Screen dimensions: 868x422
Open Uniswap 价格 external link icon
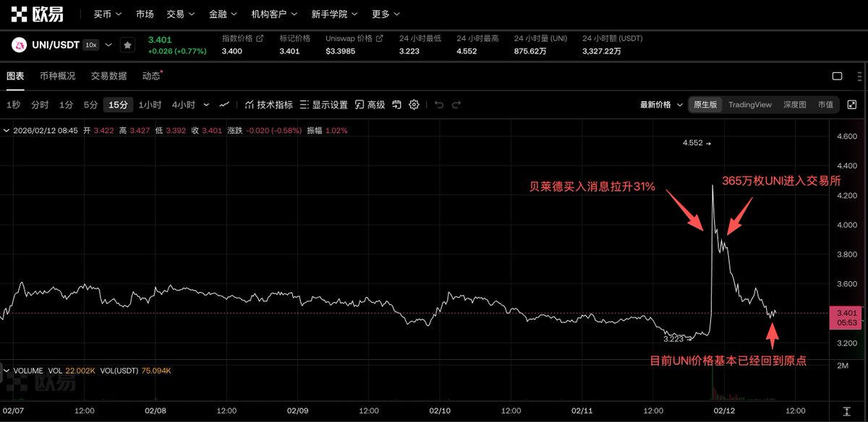(x=380, y=38)
